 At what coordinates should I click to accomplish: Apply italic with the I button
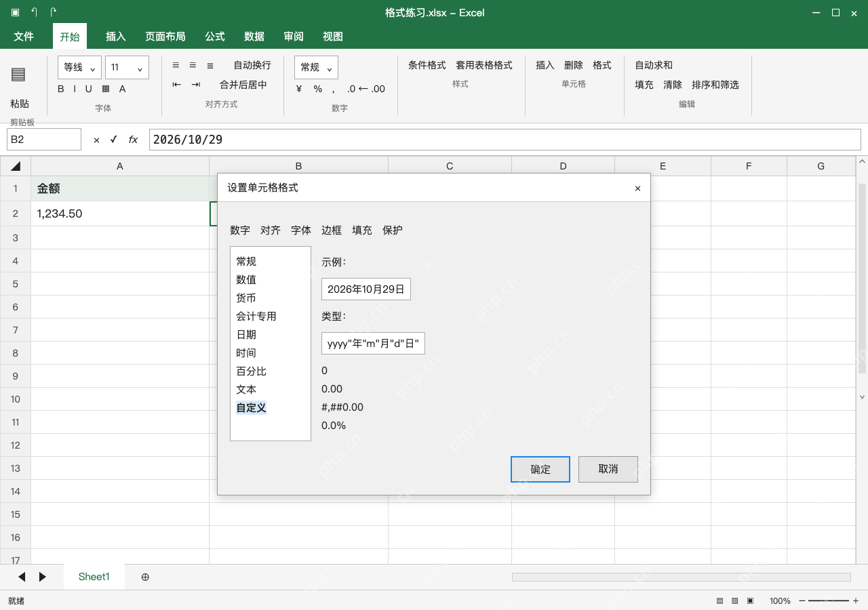point(75,89)
